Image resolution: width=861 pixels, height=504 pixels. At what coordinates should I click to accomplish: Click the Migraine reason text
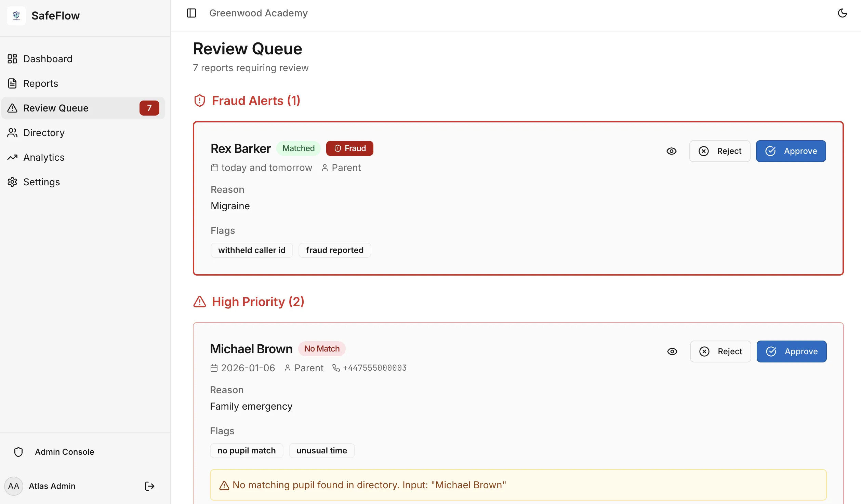230,206
